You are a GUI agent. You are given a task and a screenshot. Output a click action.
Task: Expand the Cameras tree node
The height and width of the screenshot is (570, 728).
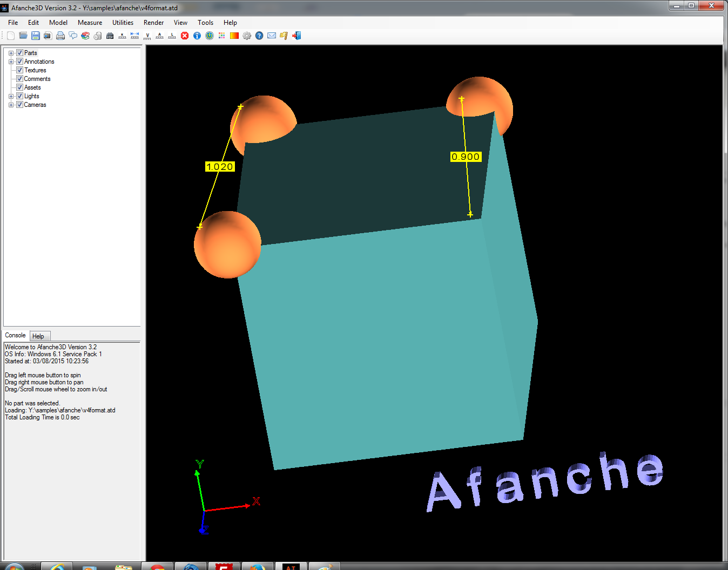[x=11, y=105]
